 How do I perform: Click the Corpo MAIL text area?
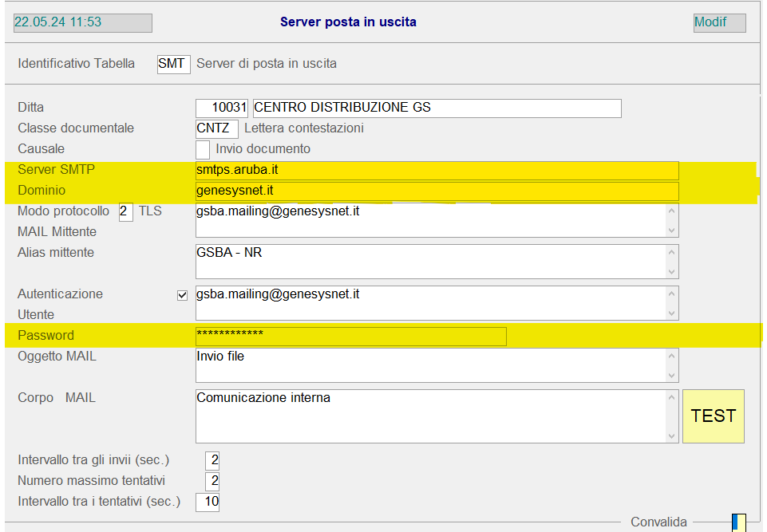pyautogui.click(x=429, y=416)
